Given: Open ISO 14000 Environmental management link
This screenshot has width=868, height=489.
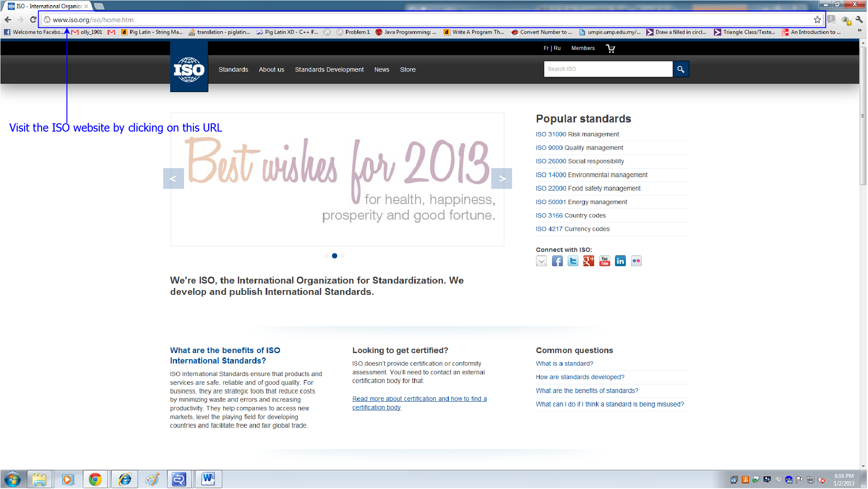Looking at the screenshot, I should [592, 175].
